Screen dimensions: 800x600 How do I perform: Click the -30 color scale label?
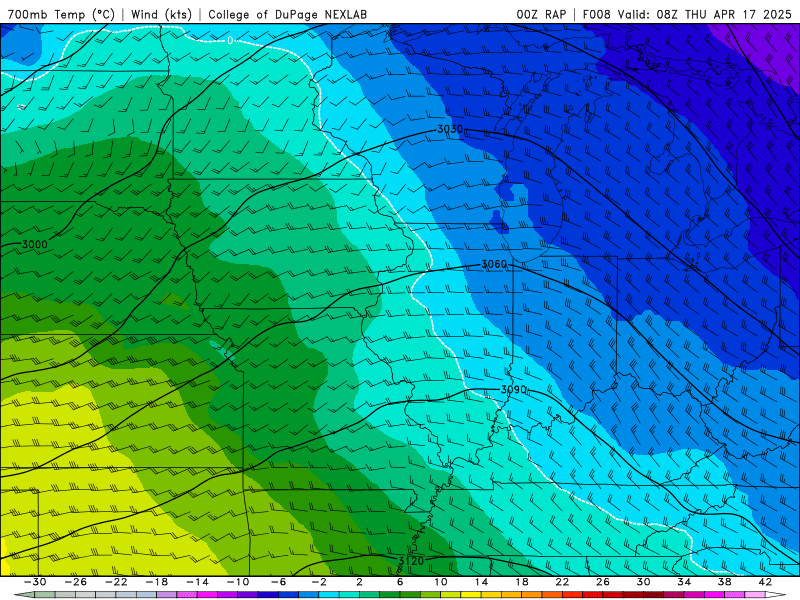point(35,582)
